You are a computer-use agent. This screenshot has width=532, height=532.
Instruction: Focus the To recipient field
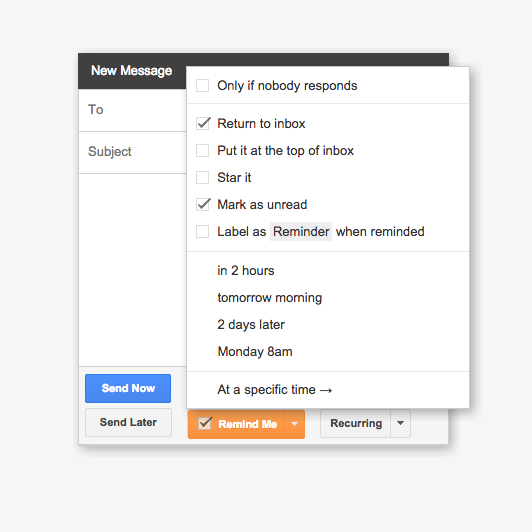pos(132,110)
